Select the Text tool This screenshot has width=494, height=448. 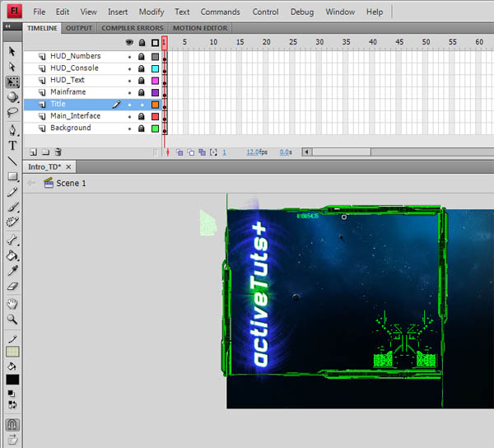pos(12,146)
